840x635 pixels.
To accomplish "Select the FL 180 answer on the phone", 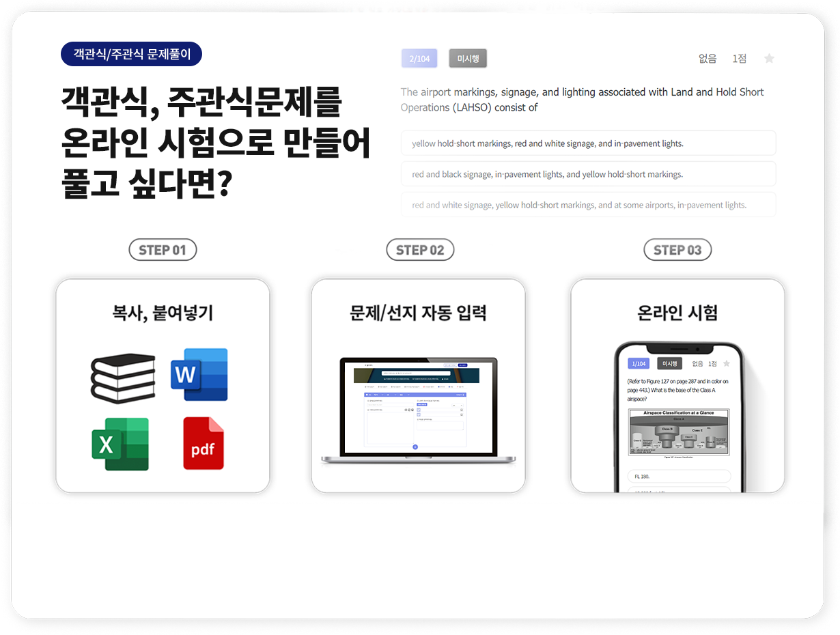I will coord(679,477).
